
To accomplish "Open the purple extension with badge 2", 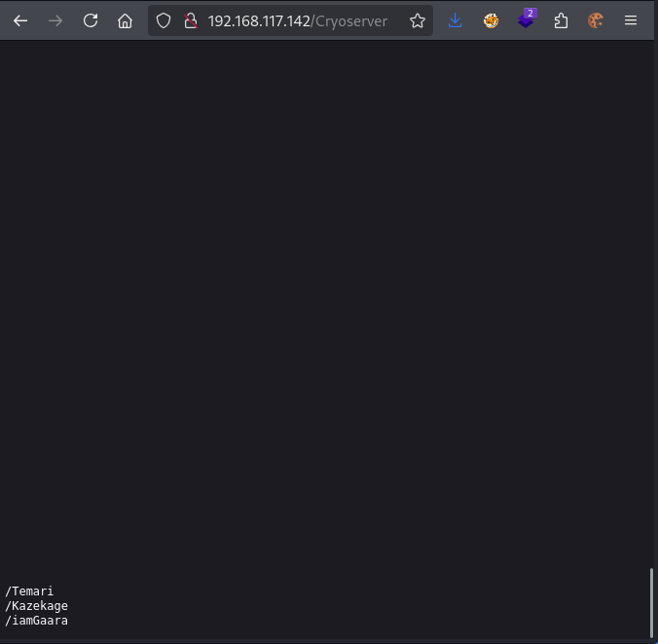I will [x=527, y=19].
